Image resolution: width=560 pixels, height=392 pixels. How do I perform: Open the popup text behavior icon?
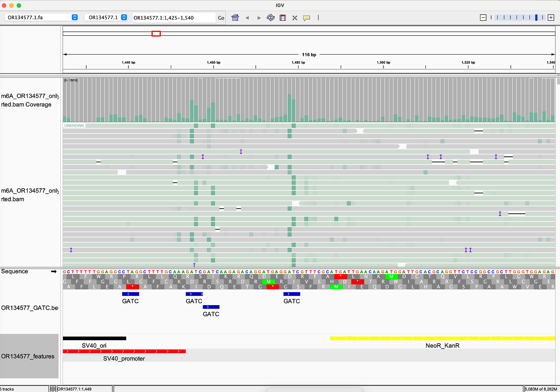click(x=307, y=18)
